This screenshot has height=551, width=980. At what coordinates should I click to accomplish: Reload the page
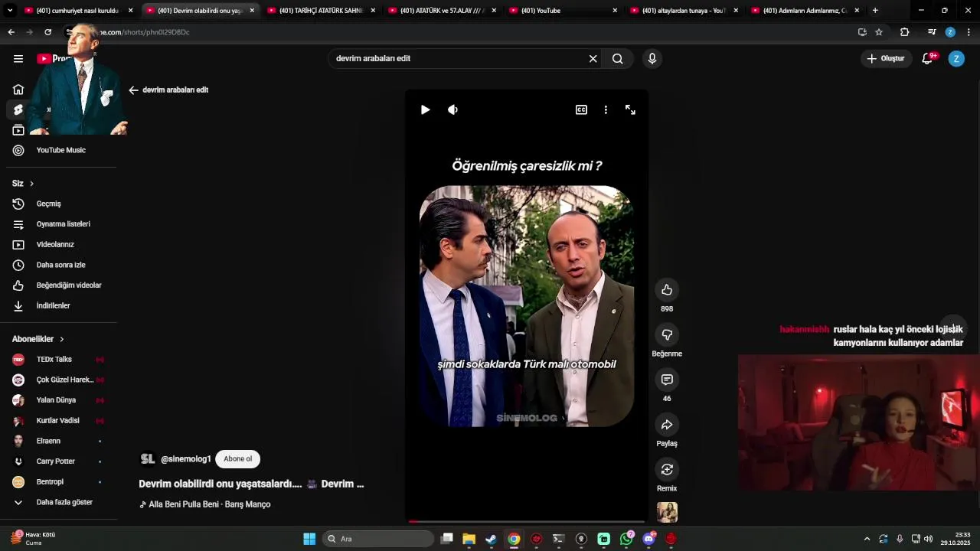(47, 32)
